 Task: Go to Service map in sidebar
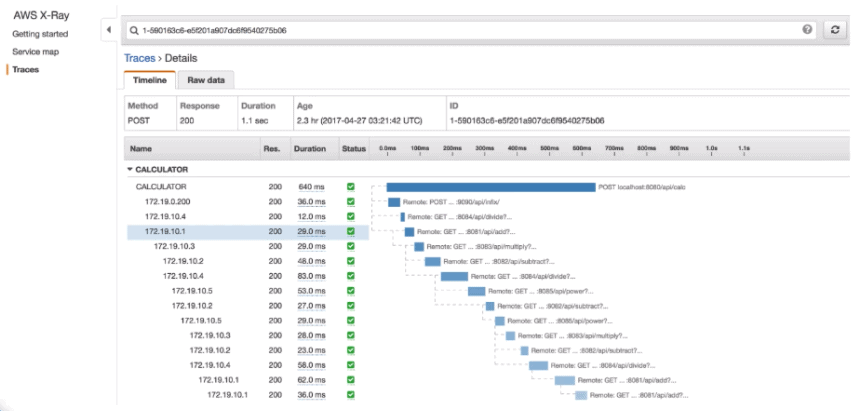pos(35,52)
